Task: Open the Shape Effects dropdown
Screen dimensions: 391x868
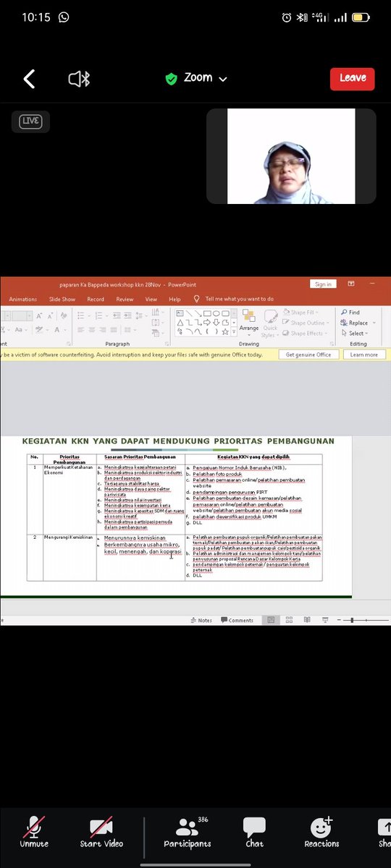Action: [x=305, y=333]
